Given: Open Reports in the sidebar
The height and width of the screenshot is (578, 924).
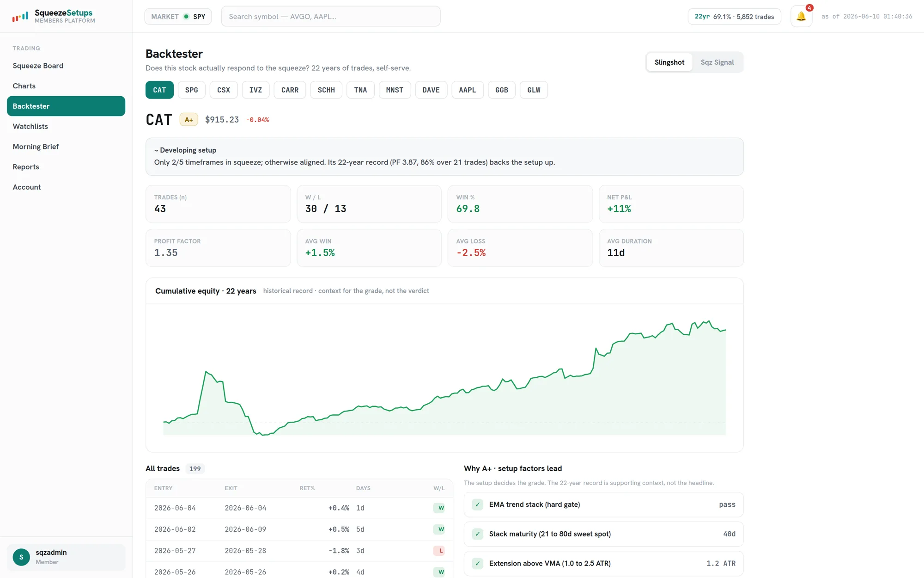Looking at the screenshot, I should coord(66,167).
